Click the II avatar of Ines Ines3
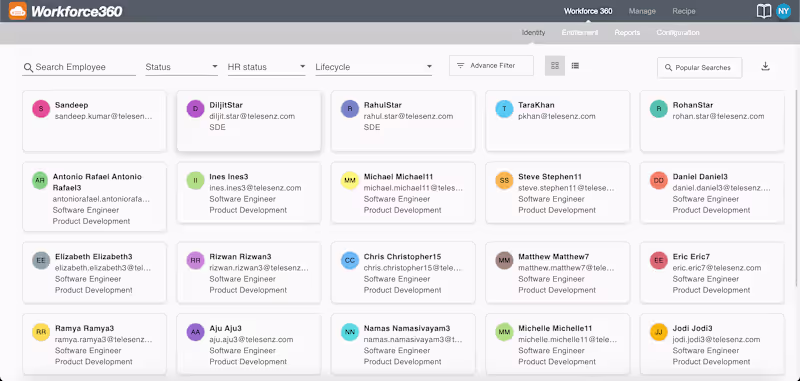This screenshot has height=381, width=800. click(195, 181)
